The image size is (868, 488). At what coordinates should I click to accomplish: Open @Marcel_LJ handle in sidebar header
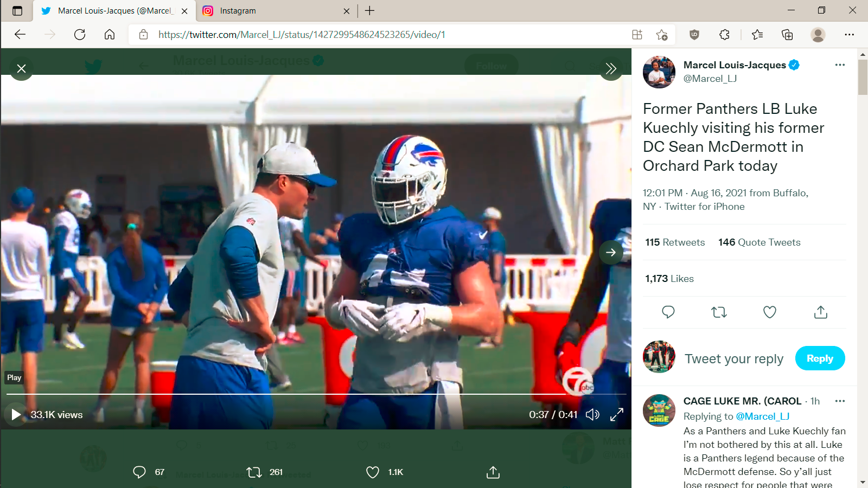(x=710, y=79)
